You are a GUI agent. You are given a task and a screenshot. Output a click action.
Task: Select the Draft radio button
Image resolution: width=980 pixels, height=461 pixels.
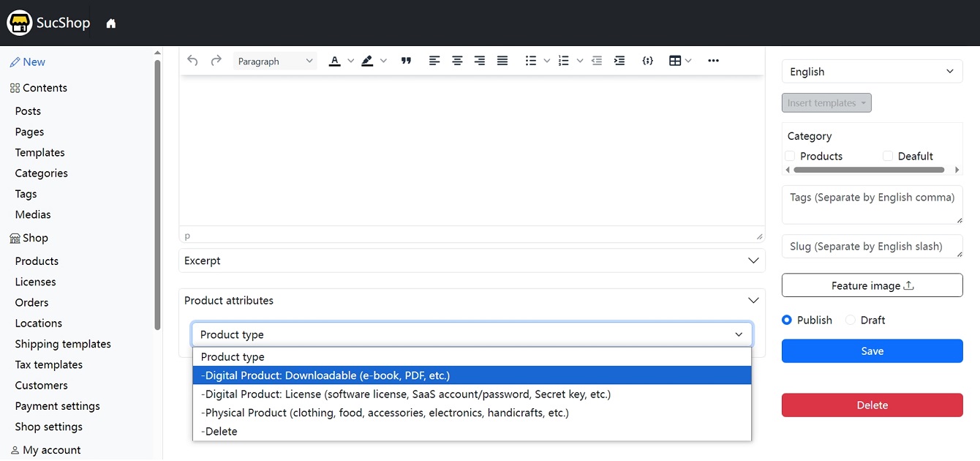[851, 320]
